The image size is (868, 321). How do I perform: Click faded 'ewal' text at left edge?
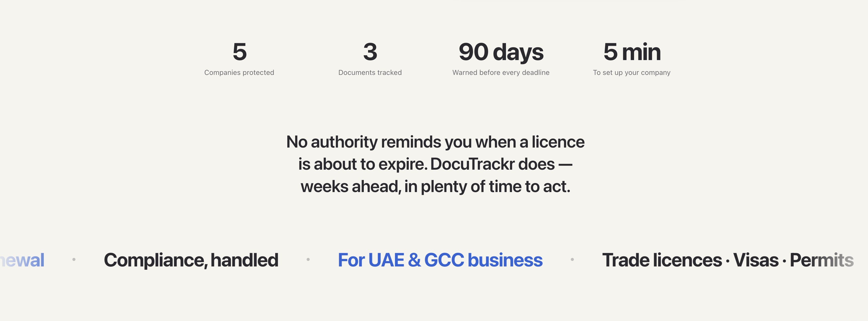coord(22,260)
